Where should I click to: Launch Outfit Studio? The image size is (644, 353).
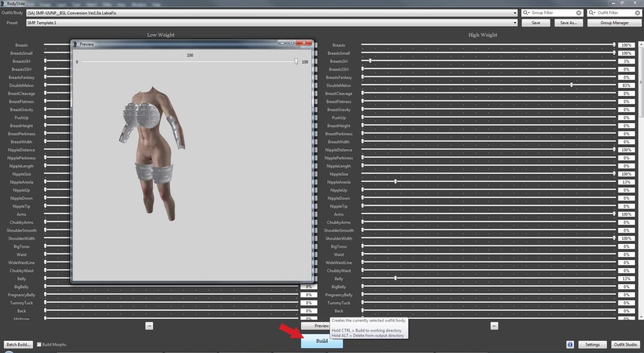(x=625, y=345)
